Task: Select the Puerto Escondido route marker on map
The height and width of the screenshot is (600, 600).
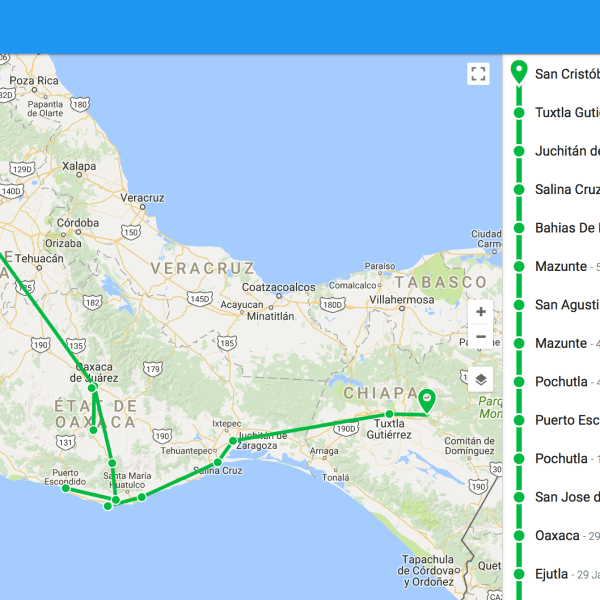Action: tap(66, 488)
